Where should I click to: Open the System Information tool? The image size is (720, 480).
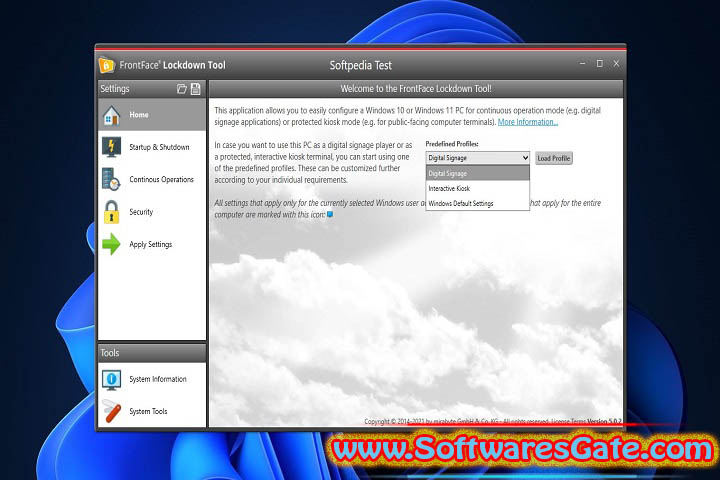point(152,379)
